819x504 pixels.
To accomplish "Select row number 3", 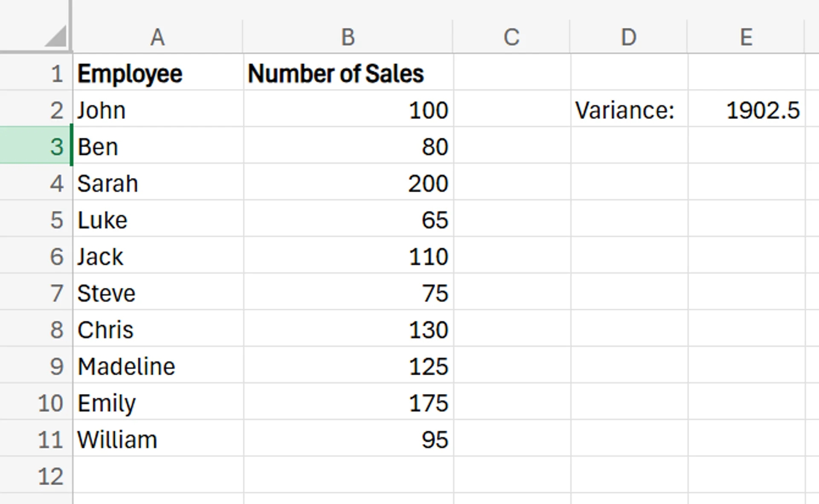I will pos(51,146).
